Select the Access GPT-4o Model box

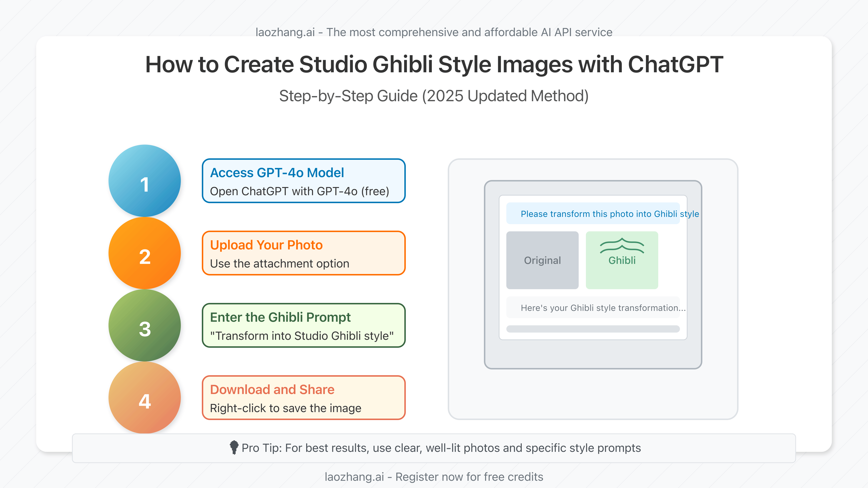(303, 181)
